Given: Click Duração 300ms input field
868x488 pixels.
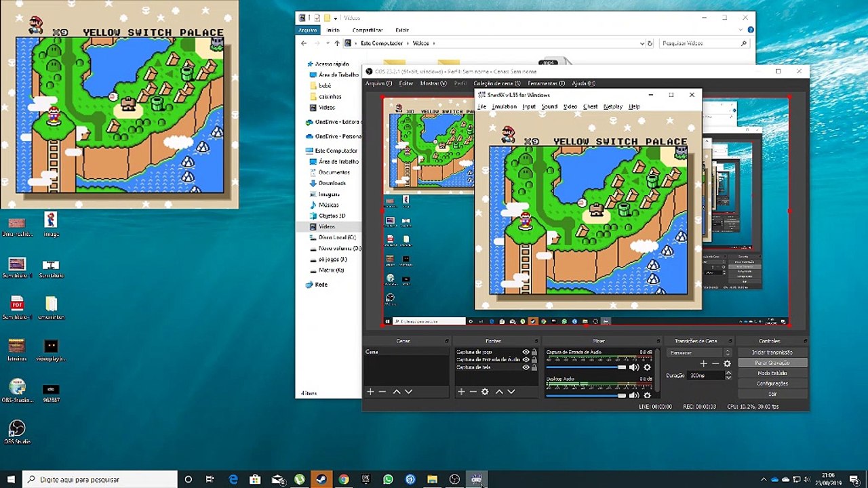Looking at the screenshot, I should (706, 375).
